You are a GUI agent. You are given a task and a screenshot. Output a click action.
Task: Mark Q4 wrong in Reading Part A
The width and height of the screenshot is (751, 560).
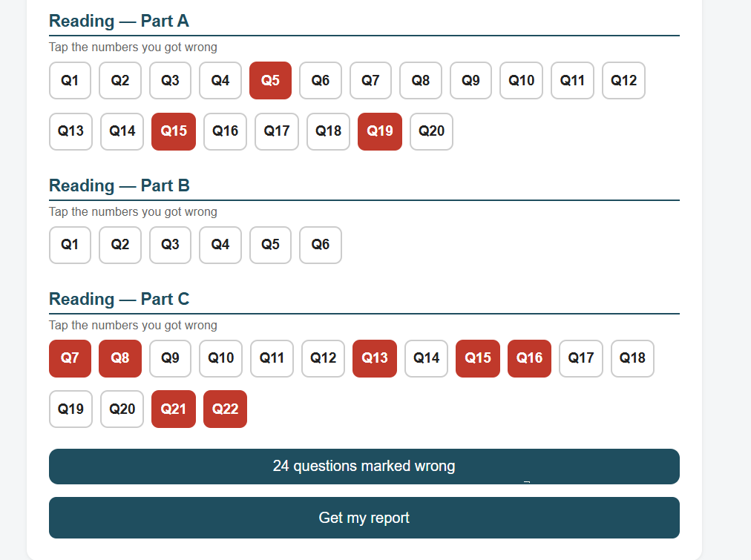pos(220,80)
